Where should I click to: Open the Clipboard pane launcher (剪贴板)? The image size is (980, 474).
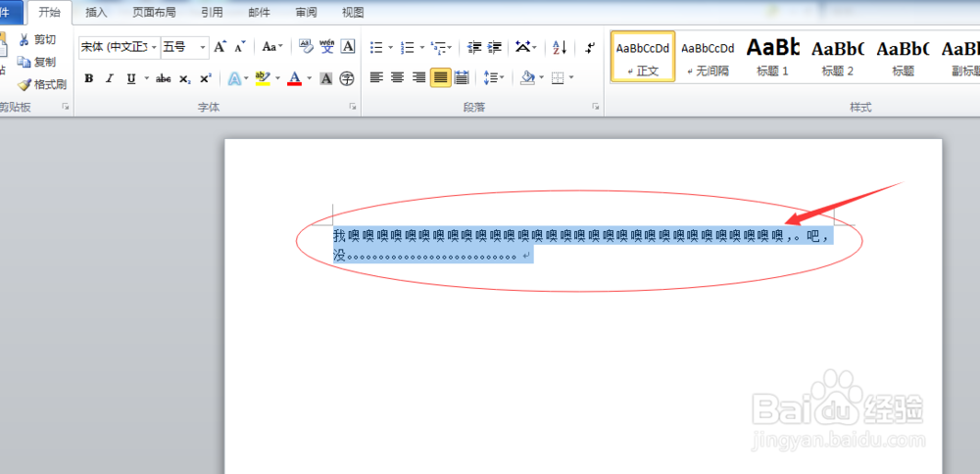[65, 108]
